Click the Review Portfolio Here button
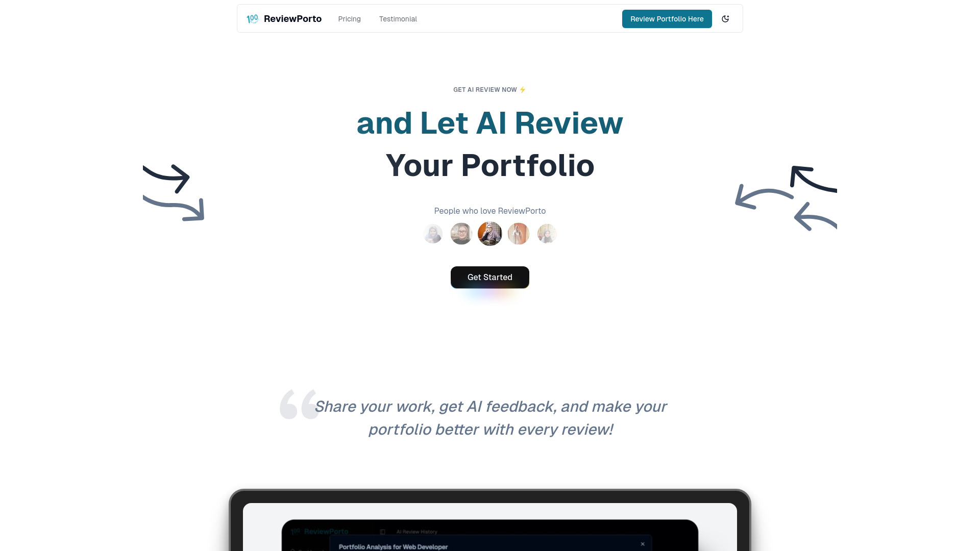 tap(666, 19)
